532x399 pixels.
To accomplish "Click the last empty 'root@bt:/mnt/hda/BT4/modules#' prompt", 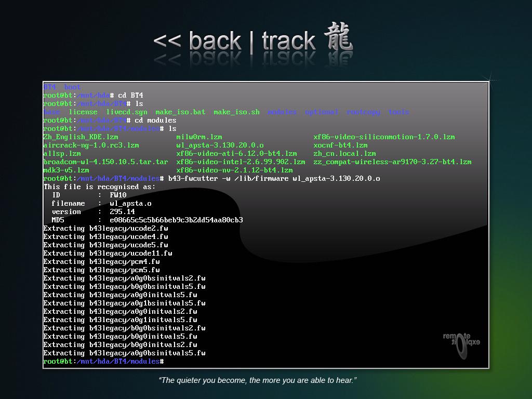I will pyautogui.click(x=104, y=362).
